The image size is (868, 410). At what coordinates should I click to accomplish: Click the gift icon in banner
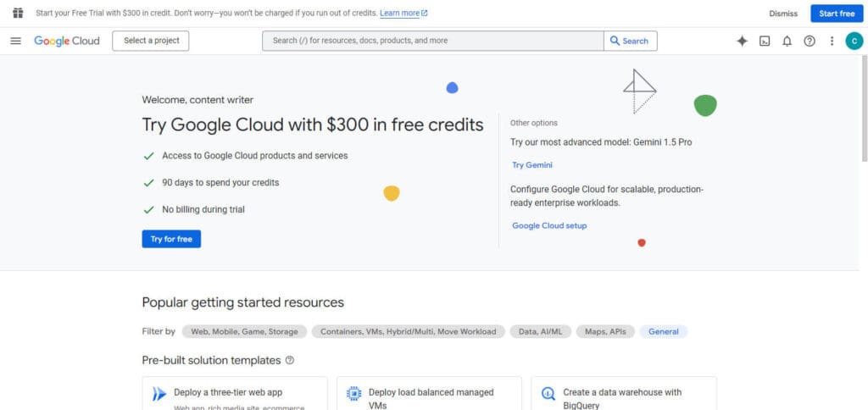[18, 13]
